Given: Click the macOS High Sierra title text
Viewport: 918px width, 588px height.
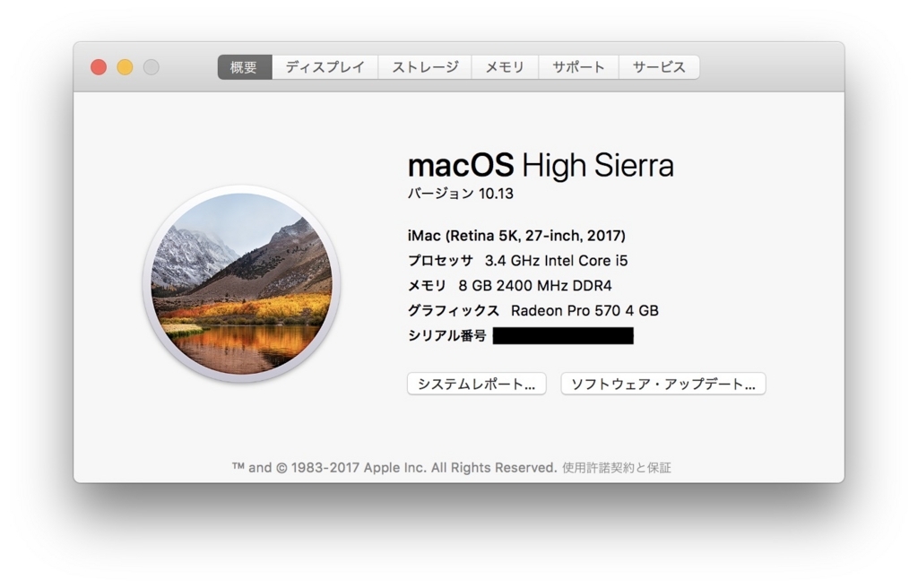Looking at the screenshot, I should [x=541, y=165].
